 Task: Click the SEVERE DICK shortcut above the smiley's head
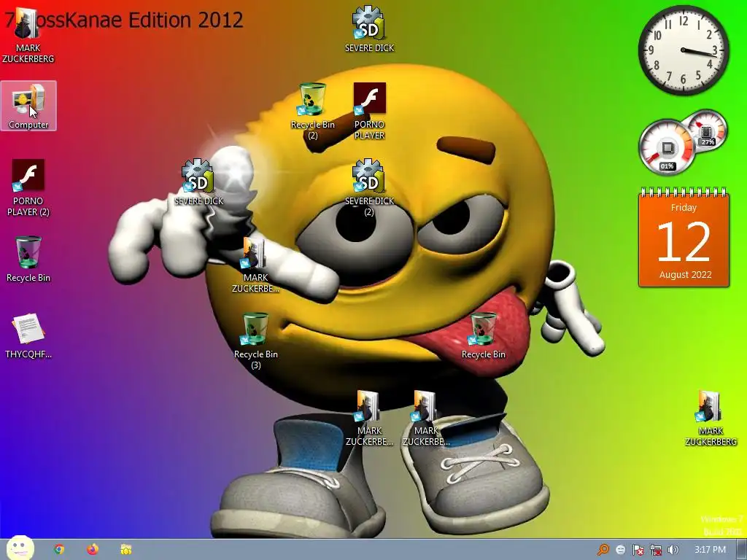(x=369, y=29)
